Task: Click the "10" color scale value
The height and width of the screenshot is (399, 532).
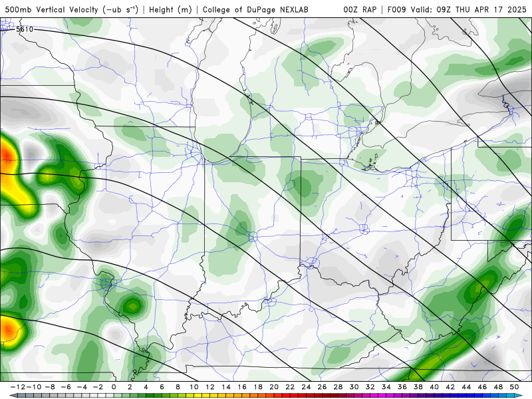Action: tap(194, 387)
